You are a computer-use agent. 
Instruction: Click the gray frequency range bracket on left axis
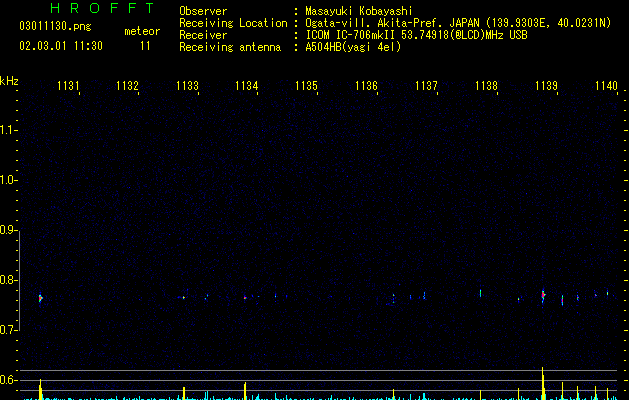point(19,280)
